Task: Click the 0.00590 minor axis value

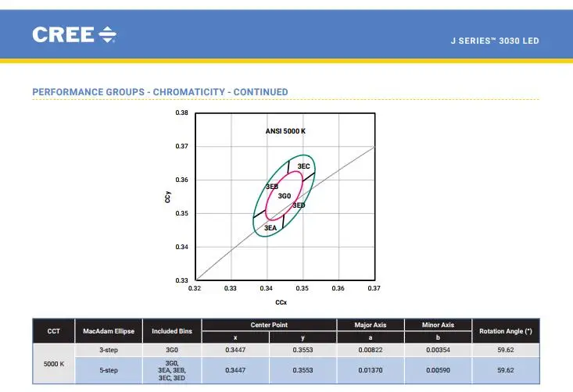Action: [438, 370]
